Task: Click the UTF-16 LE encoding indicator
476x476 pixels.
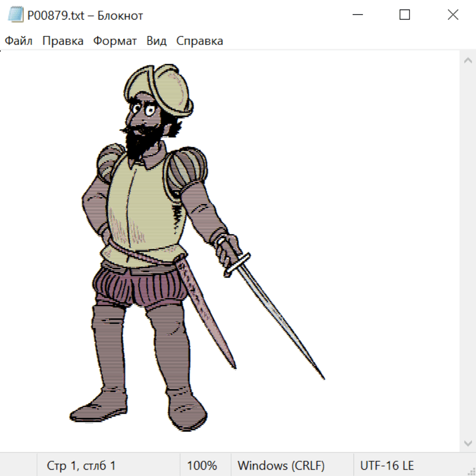Action: pyautogui.click(x=387, y=465)
